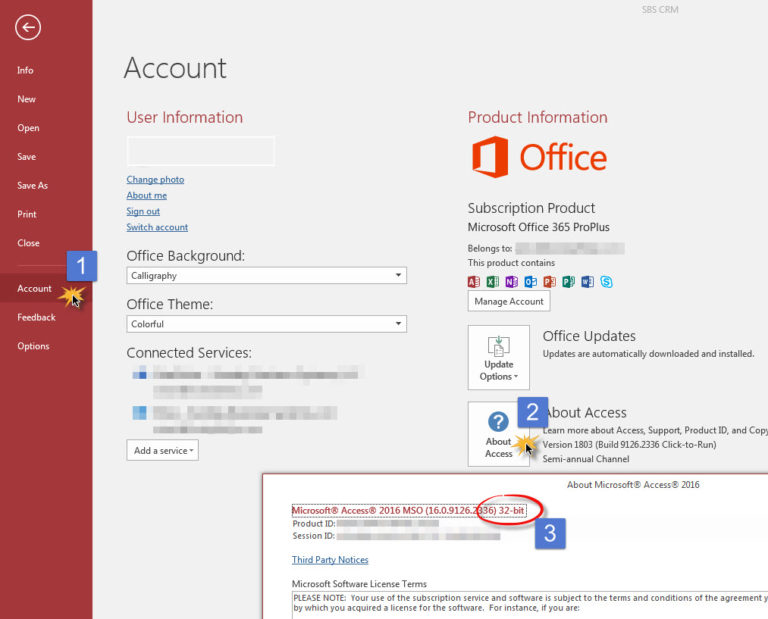Screen dimensions: 768x619
Task: Click the Manage Account button
Action: [509, 301]
